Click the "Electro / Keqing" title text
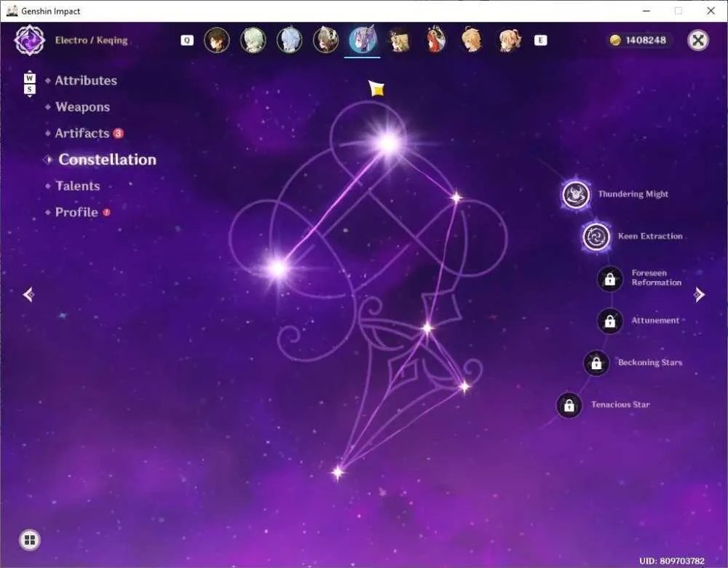The image size is (728, 568). click(x=91, y=40)
